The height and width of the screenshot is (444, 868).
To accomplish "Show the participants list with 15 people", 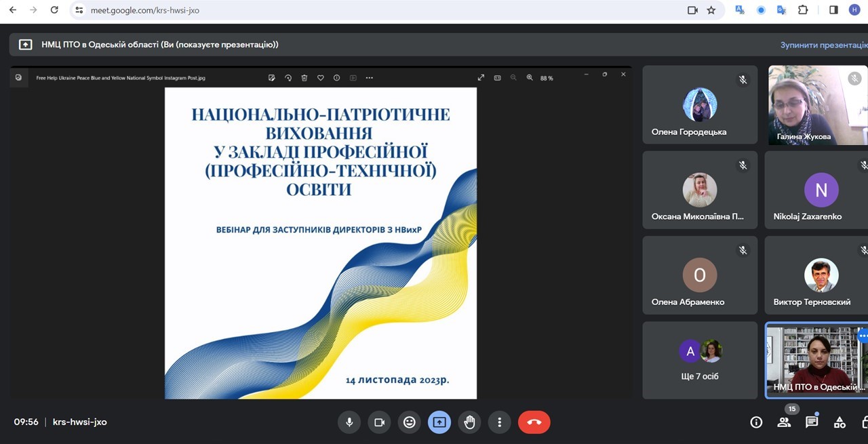I will click(784, 422).
